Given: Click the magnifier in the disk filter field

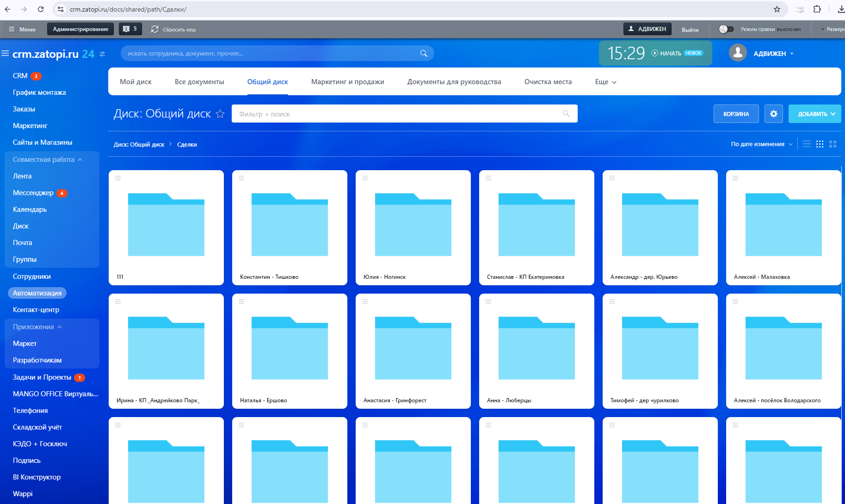Looking at the screenshot, I should (566, 114).
